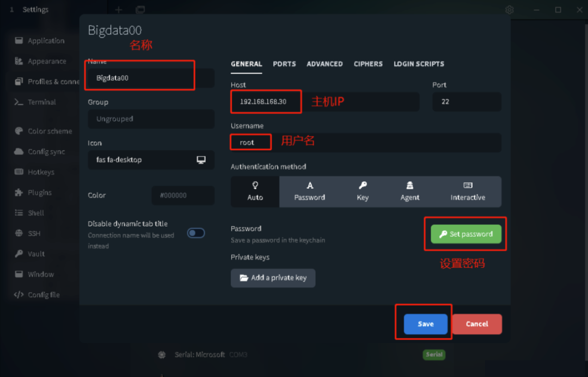Switch to the GENERAL tab
This screenshot has height=377, width=588.
coord(247,64)
